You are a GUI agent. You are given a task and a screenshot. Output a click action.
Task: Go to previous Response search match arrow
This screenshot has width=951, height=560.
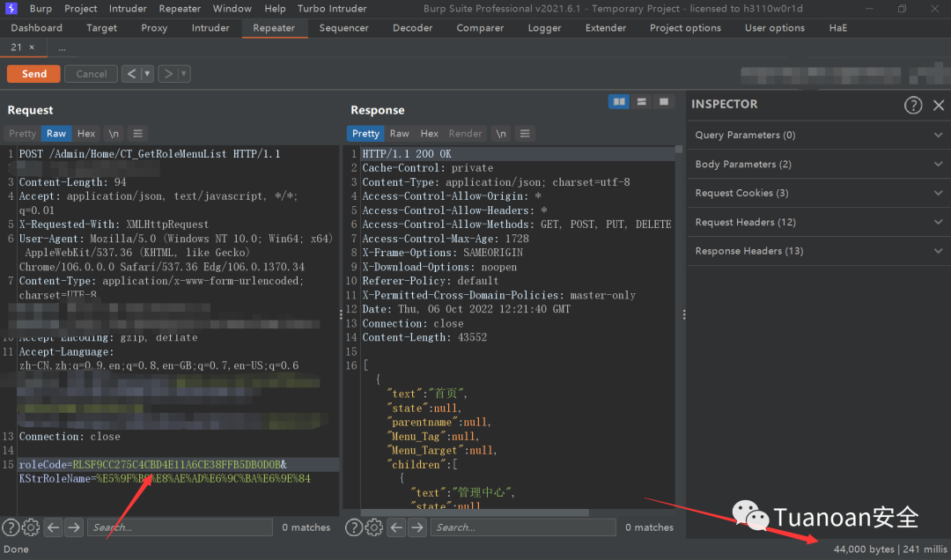396,527
